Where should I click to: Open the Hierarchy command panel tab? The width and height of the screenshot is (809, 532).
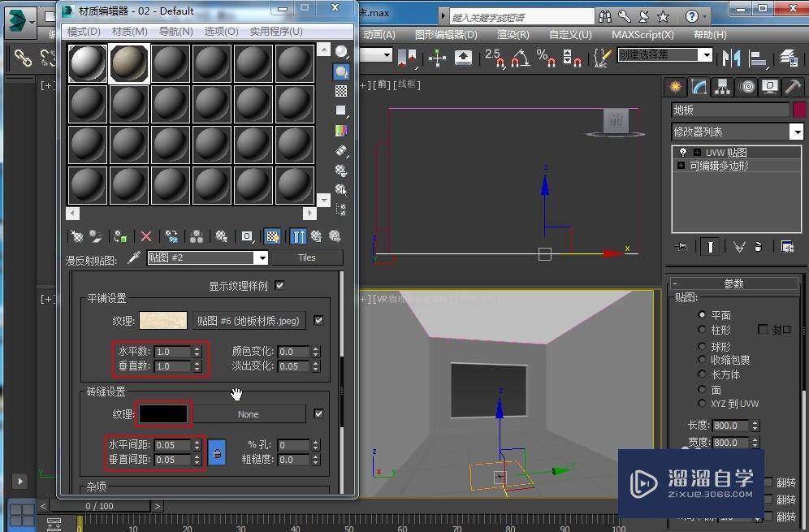722,87
